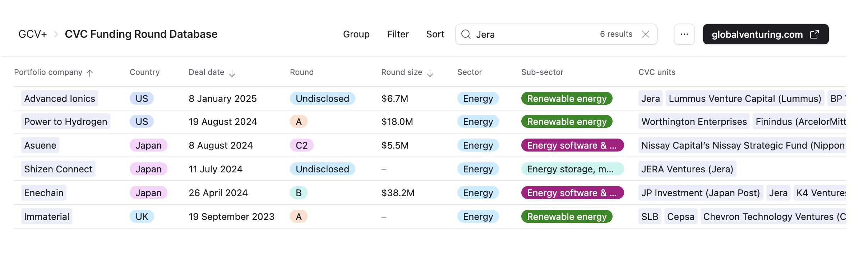The width and height of the screenshot is (868, 262).
Task: Open the Filter options
Action: coord(398,34)
